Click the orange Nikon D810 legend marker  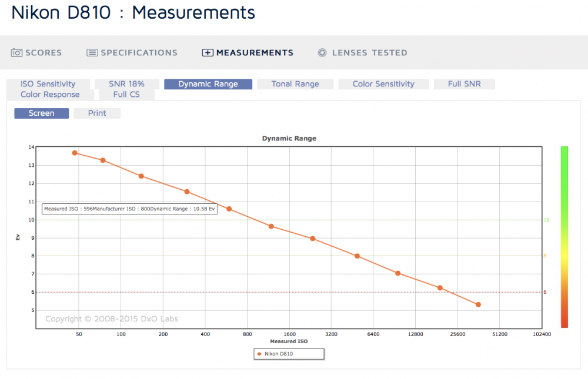pos(259,354)
